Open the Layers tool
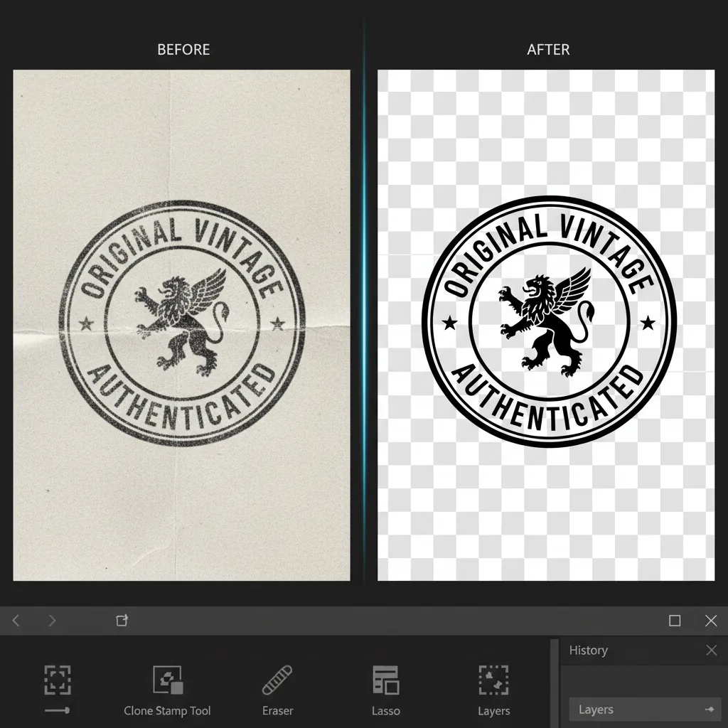The image size is (728, 728). tap(493, 679)
